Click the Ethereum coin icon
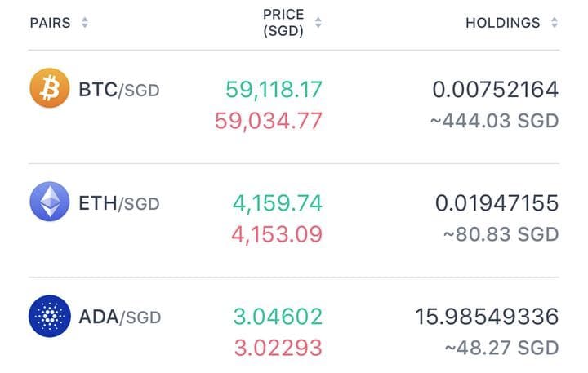Image resolution: width=588 pixels, height=373 pixels. 50,202
